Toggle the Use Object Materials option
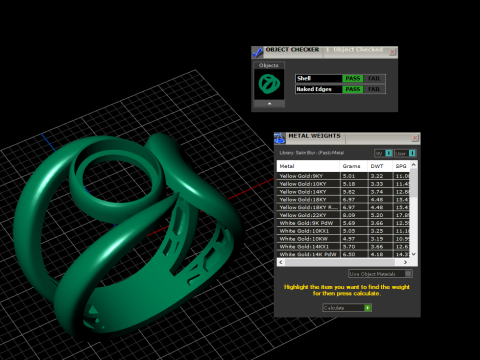This screenshot has height=360, width=480. 380,274
